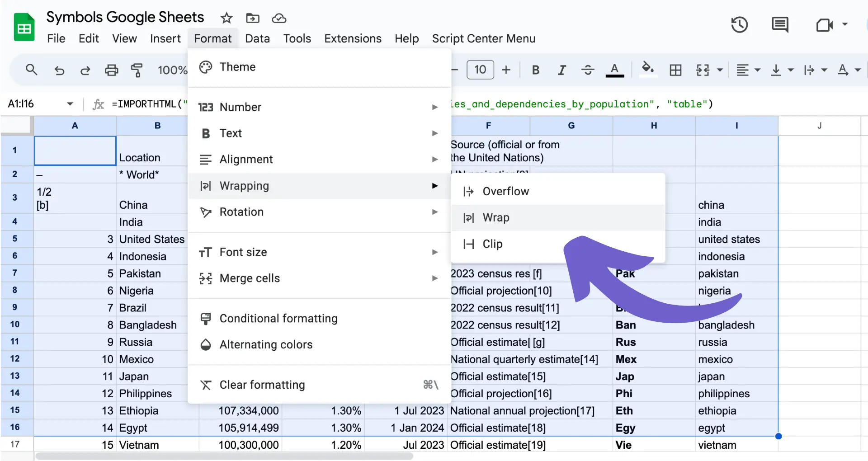Activate the paint format tool

[x=137, y=70]
